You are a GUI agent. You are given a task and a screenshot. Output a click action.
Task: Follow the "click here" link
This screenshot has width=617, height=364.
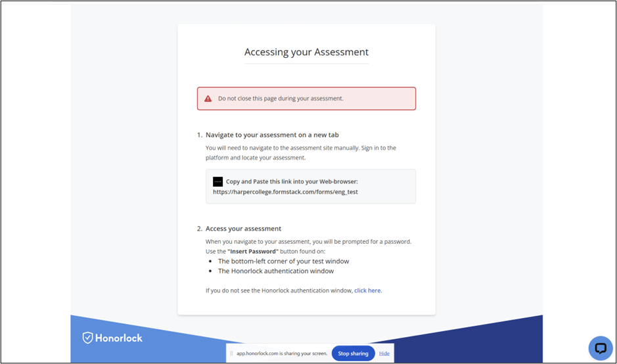[367, 290]
